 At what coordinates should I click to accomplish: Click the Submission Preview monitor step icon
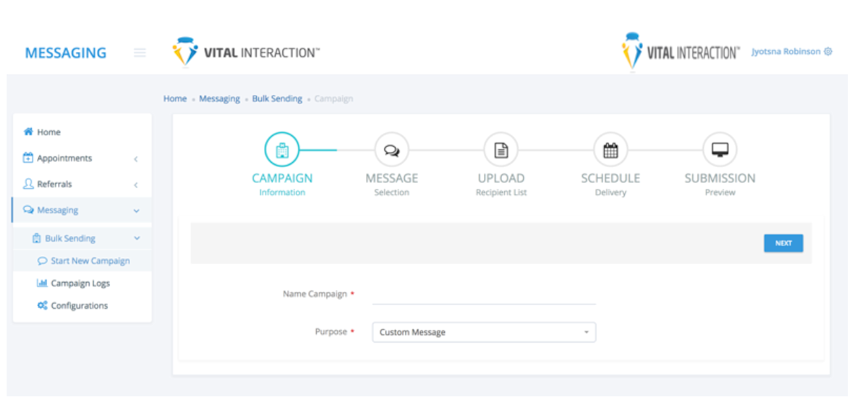coord(720,150)
